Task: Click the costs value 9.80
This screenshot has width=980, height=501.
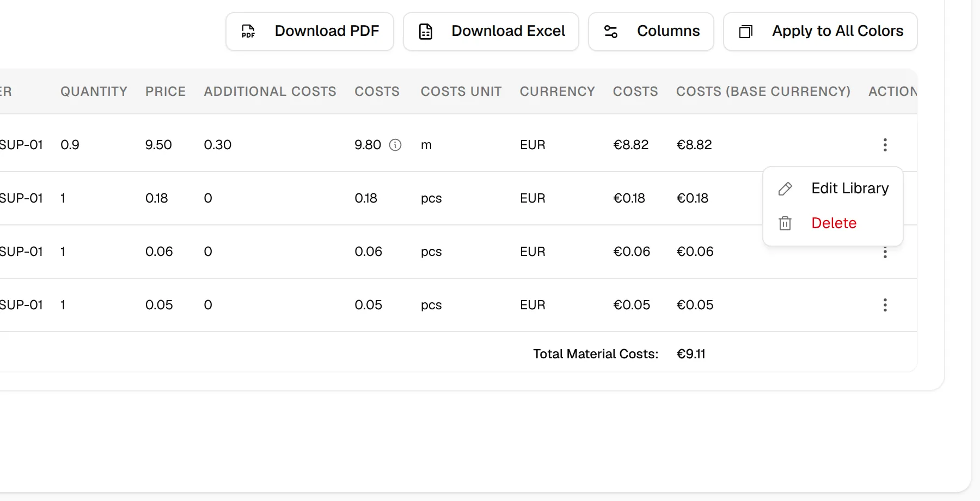Action: click(368, 145)
